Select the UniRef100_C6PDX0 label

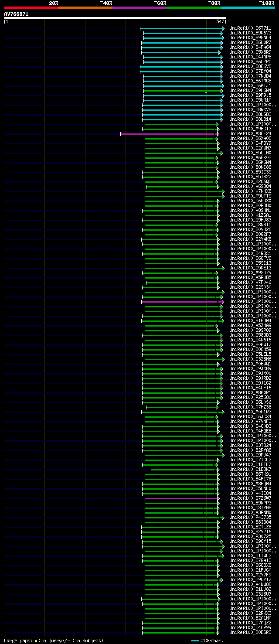(250, 201)
